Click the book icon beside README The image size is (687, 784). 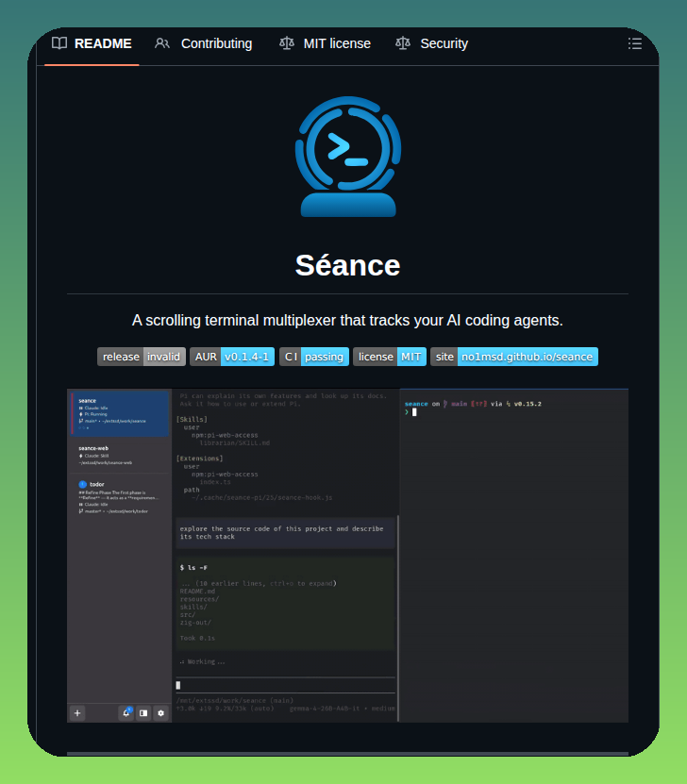coord(59,43)
